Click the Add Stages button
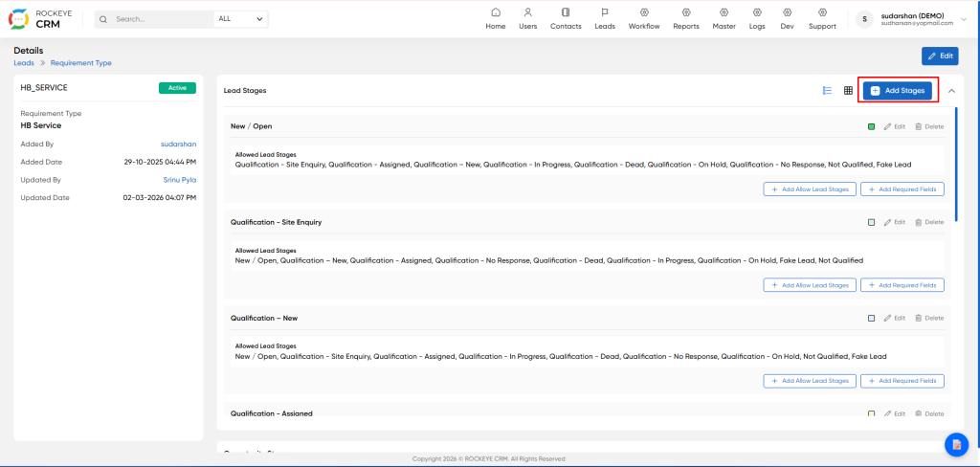 point(898,91)
